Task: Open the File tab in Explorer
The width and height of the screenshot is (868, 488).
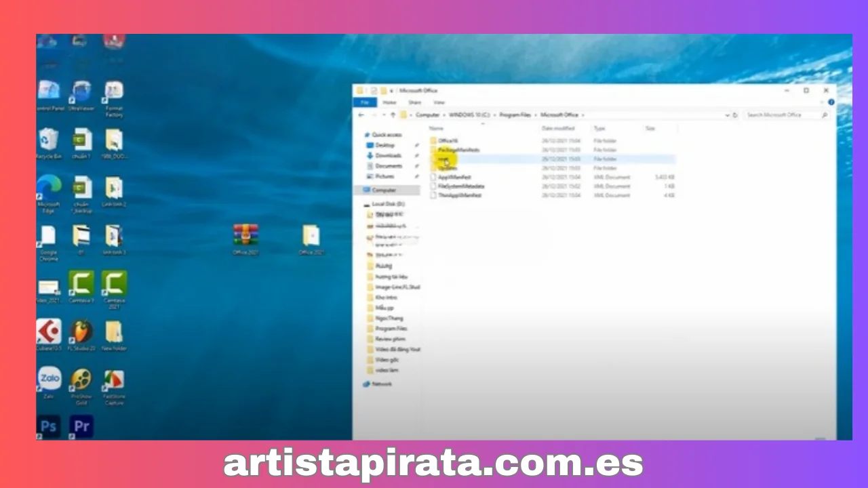Action: (x=365, y=102)
